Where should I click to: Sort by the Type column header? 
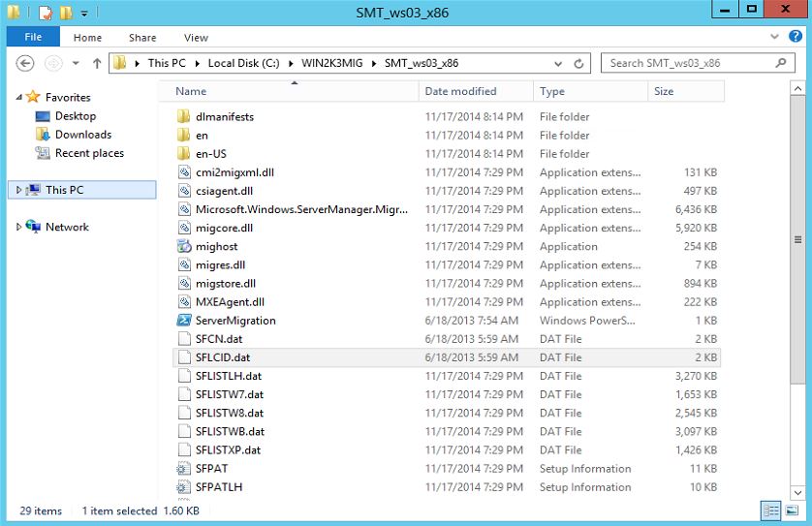point(590,91)
